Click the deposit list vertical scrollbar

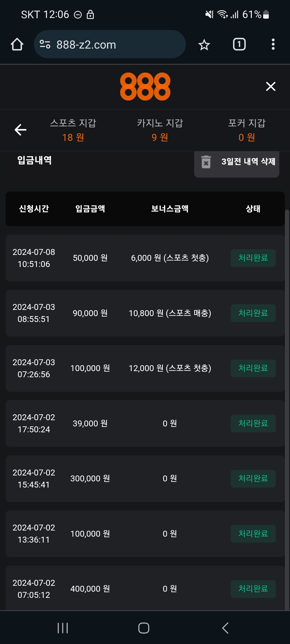coord(287,402)
